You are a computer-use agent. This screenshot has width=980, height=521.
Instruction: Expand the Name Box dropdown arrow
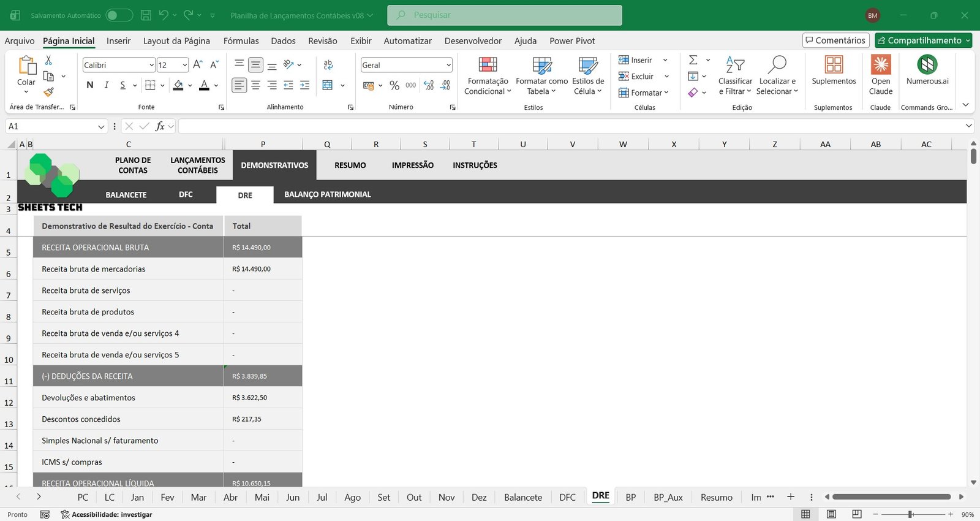(x=101, y=126)
